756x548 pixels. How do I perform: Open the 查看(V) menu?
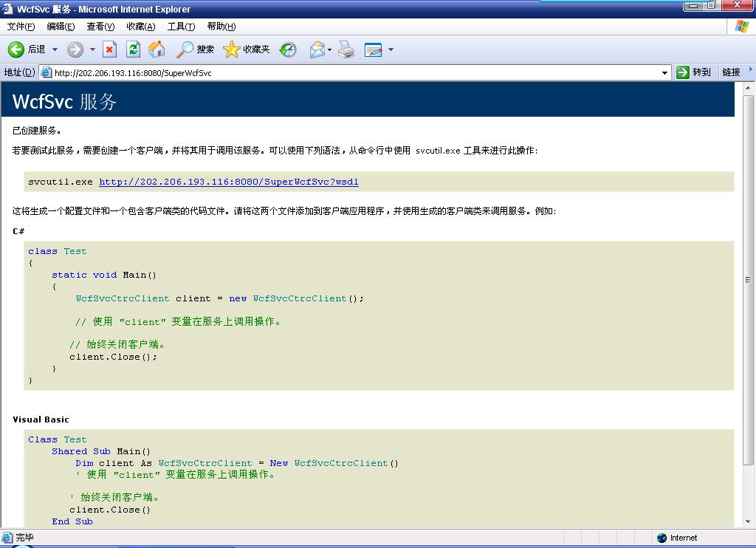coord(100,27)
